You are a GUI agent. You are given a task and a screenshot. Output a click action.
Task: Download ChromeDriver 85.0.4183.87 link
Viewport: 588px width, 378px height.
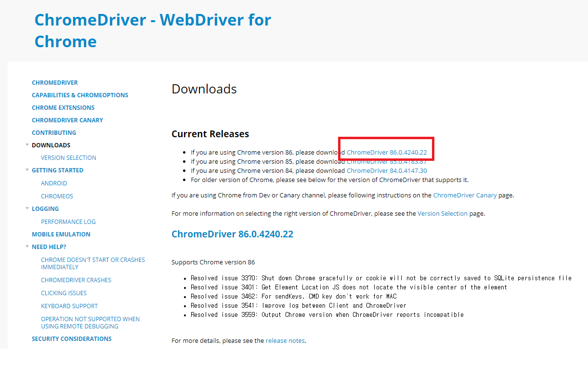(x=387, y=161)
